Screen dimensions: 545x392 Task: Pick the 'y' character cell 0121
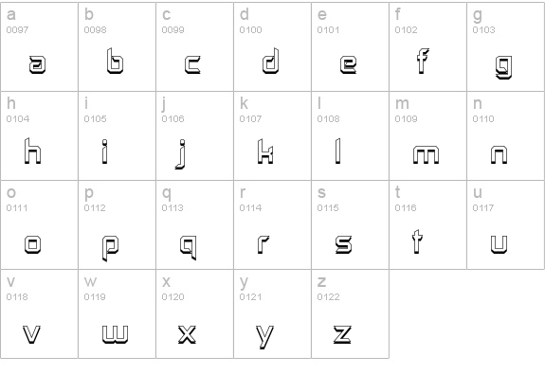[273, 313]
